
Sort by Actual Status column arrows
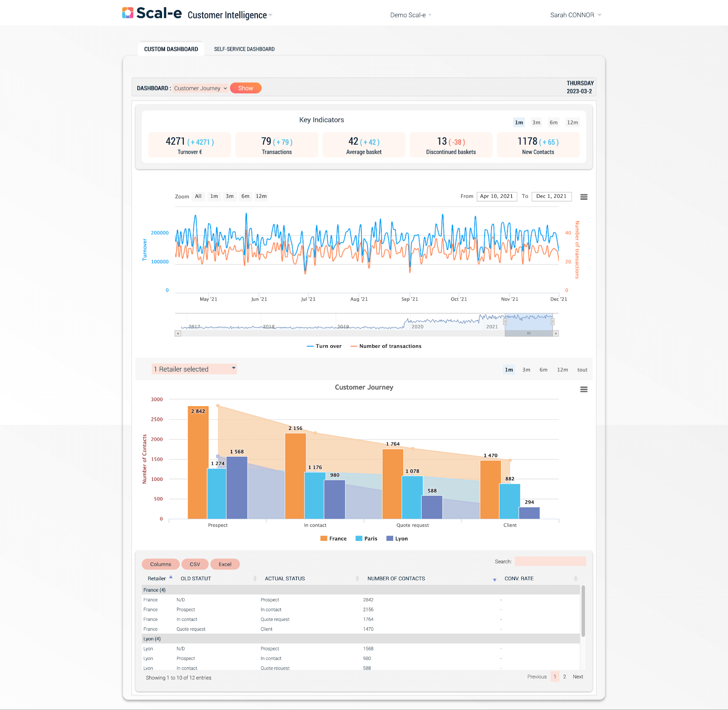coord(357,579)
